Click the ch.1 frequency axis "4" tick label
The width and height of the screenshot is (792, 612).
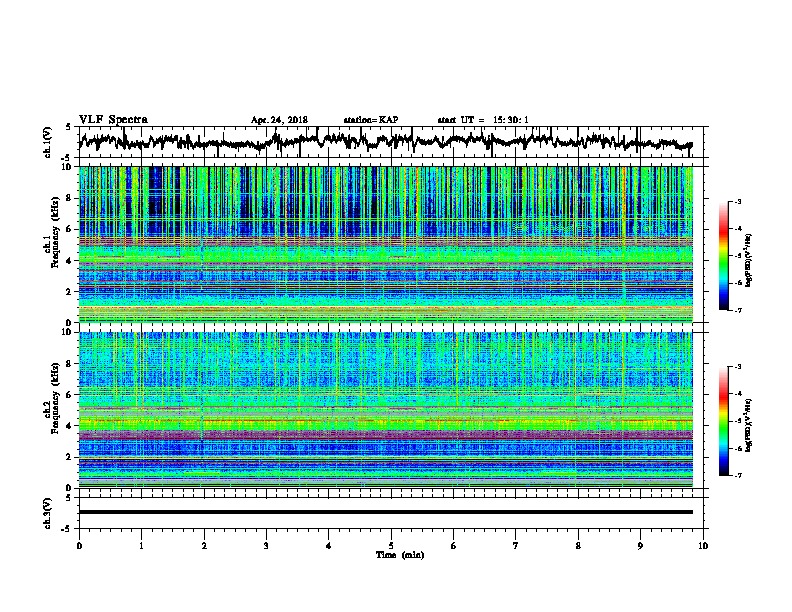[71, 261]
